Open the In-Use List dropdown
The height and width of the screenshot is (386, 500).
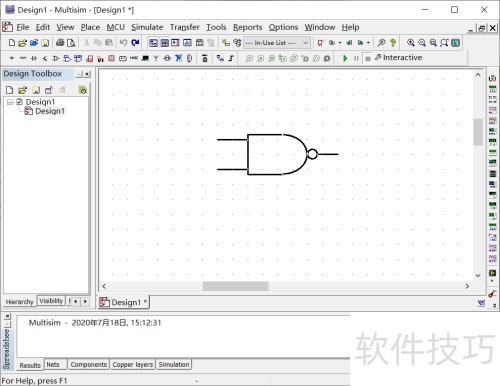(x=277, y=43)
